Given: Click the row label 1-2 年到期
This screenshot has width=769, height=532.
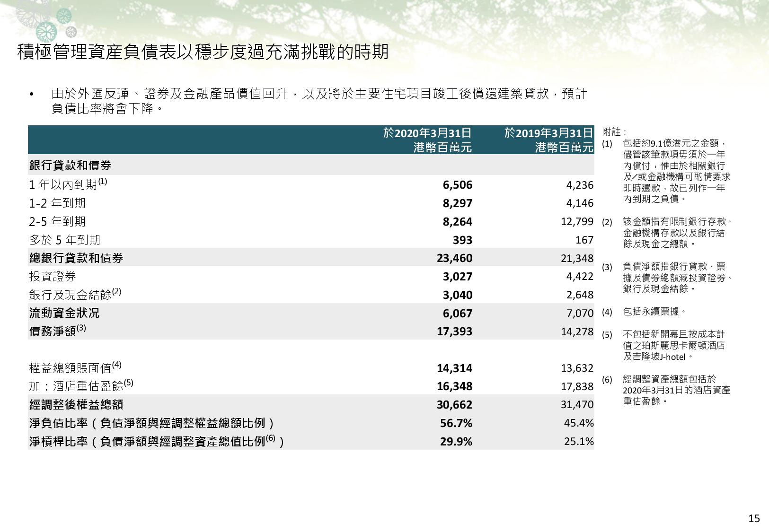Looking at the screenshot, I should coord(57,203).
